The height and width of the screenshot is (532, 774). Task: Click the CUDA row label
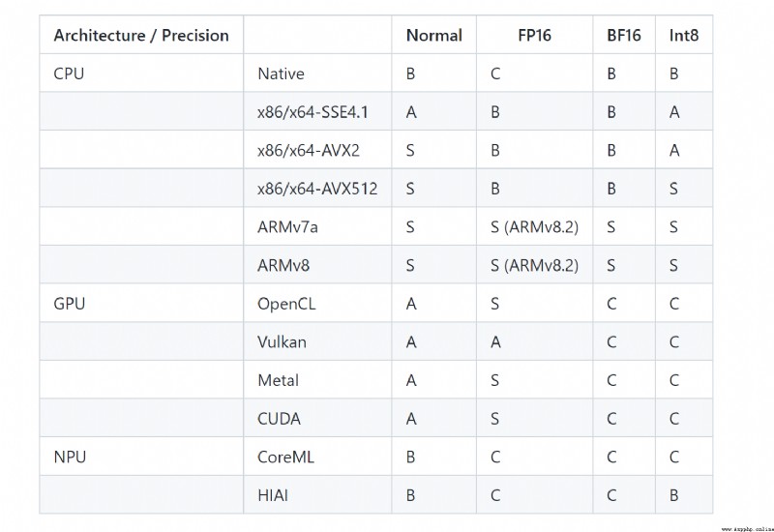[x=279, y=419]
